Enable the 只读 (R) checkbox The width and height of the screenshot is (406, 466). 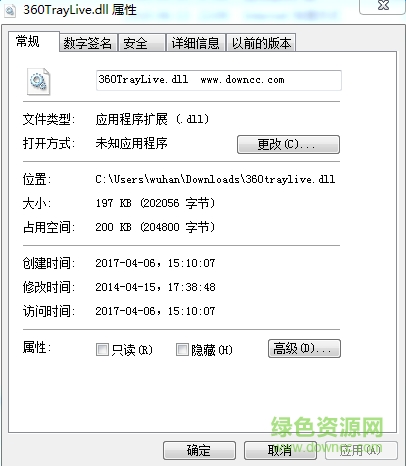[x=102, y=349]
